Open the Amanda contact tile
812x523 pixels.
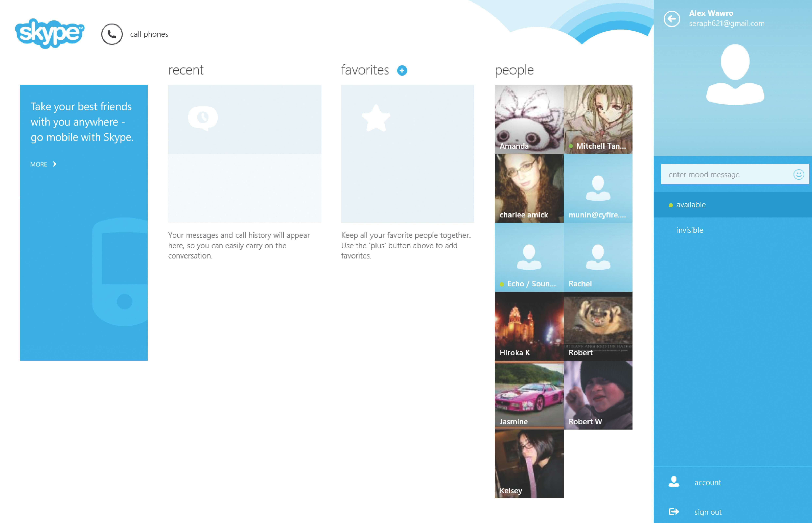[x=529, y=119]
